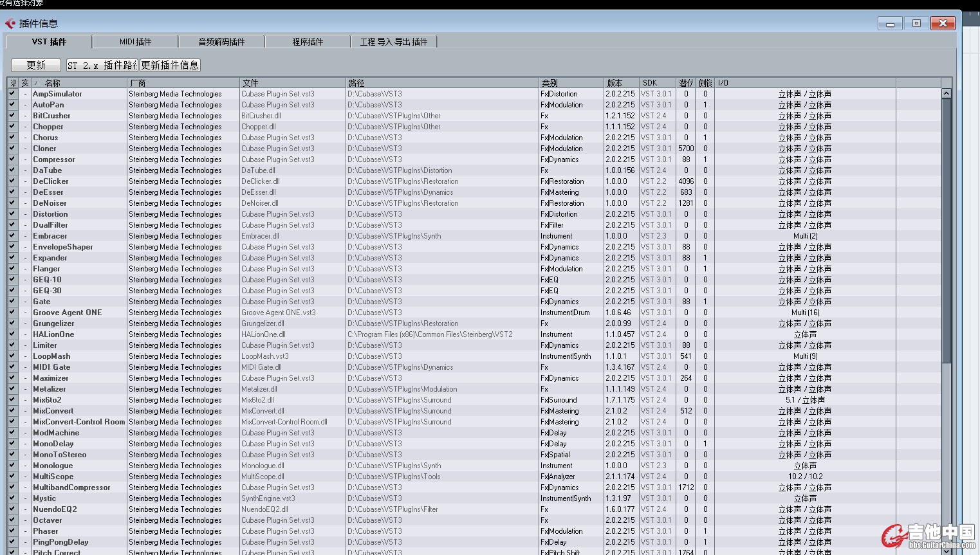980x555 pixels.
Task: Click the scrollbar up arrow of plugin list
Action: coord(947,94)
